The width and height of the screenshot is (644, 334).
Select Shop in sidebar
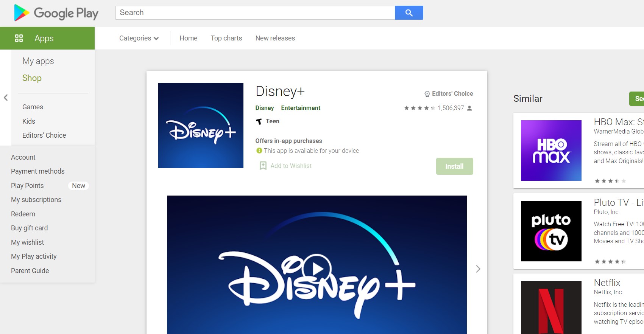[x=32, y=78]
